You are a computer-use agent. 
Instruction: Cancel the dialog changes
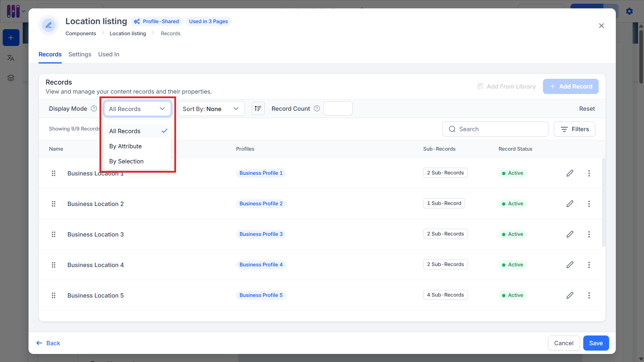(564, 343)
